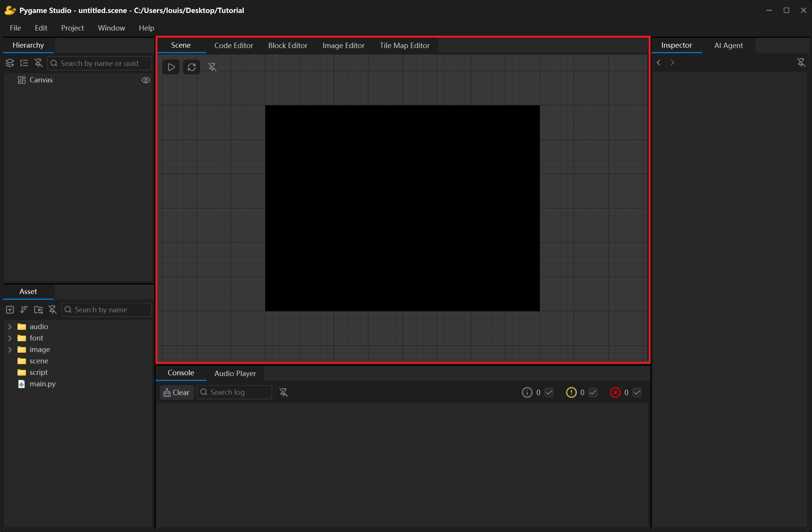Run the scene with the play button
Image resolution: width=812 pixels, height=532 pixels.
pyautogui.click(x=171, y=67)
